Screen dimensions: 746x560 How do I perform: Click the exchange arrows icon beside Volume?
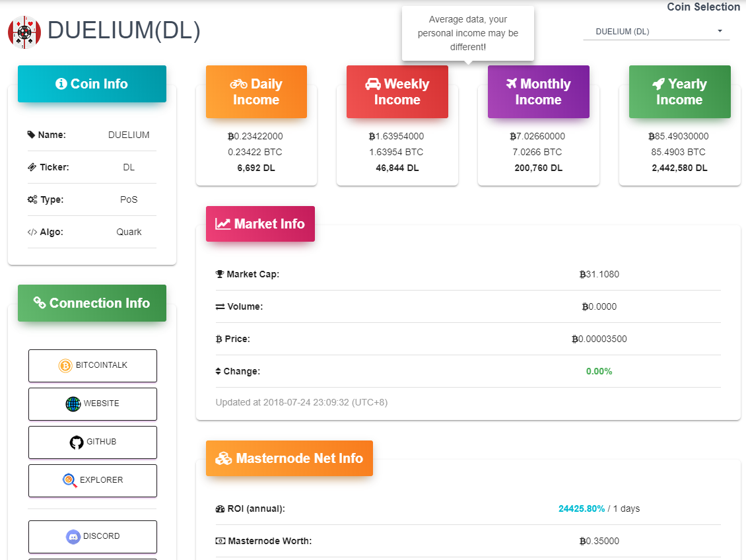[220, 307]
